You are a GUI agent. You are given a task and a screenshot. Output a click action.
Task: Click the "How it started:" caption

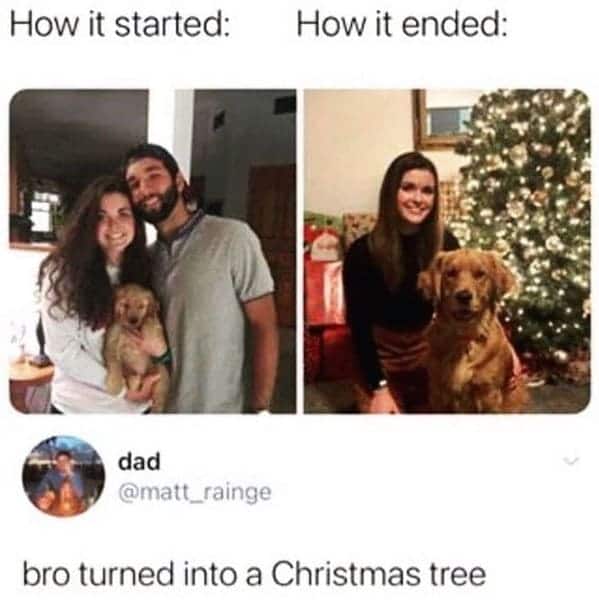click(119, 26)
